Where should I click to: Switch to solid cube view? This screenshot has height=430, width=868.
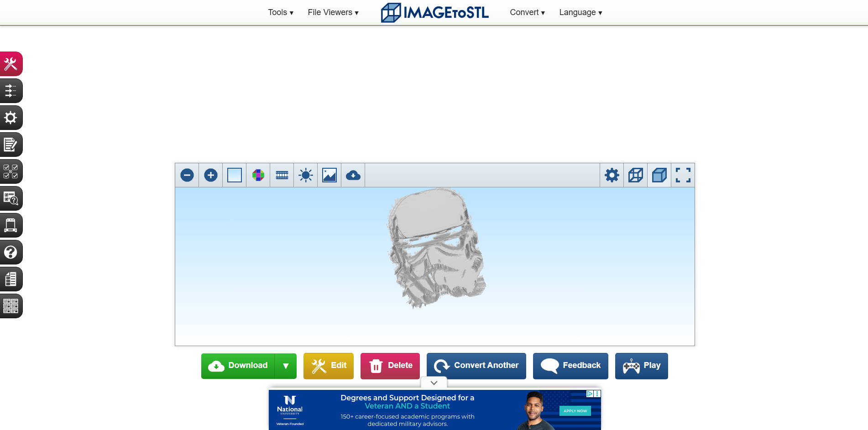pos(659,175)
